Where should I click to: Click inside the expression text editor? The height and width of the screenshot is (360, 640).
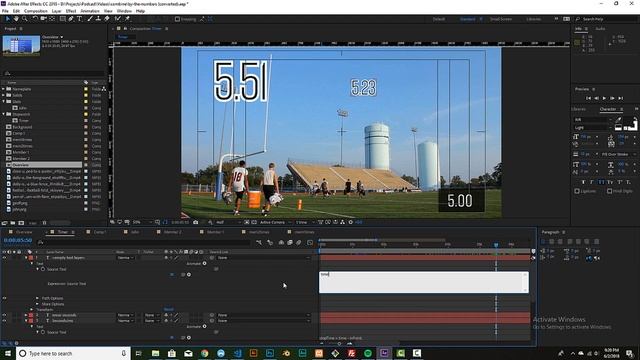(424, 282)
